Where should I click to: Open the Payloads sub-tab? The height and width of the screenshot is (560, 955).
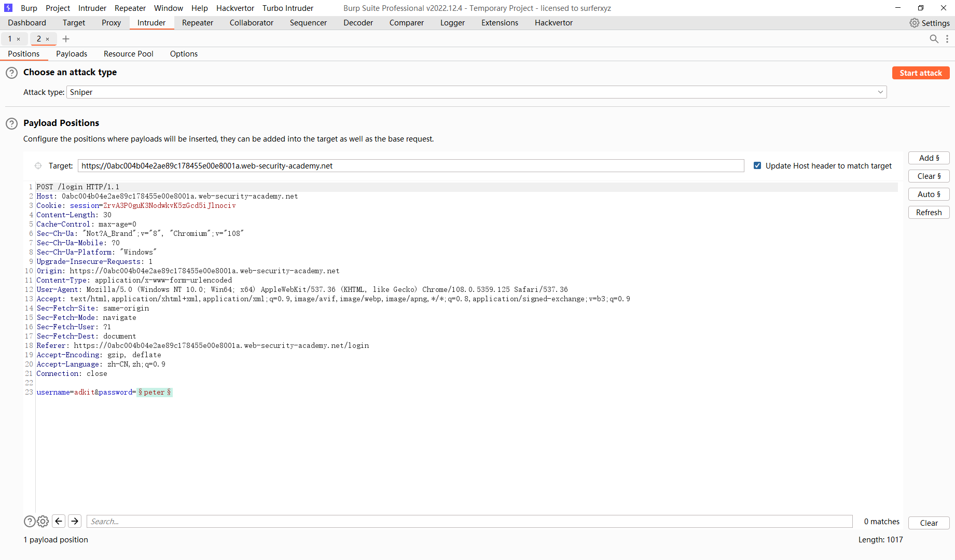point(72,54)
